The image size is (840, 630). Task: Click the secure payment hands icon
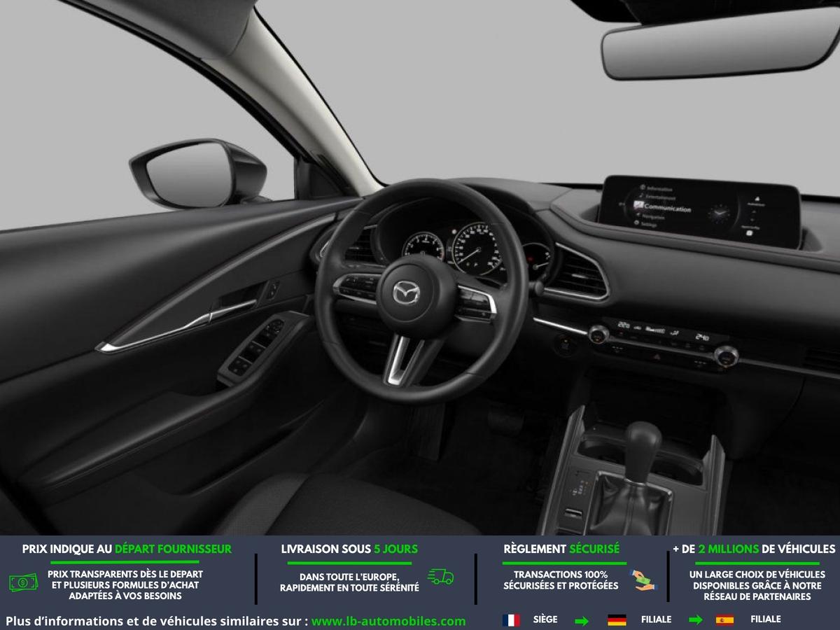(640, 580)
